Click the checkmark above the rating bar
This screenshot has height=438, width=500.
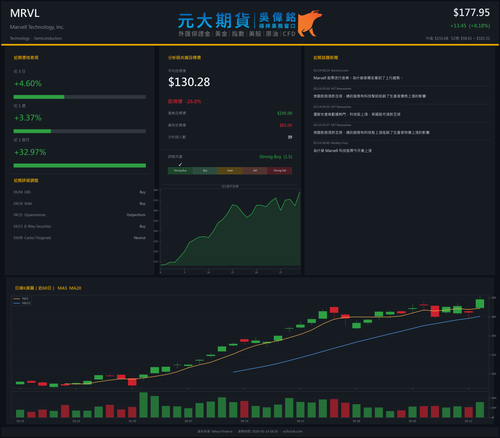coord(180,164)
